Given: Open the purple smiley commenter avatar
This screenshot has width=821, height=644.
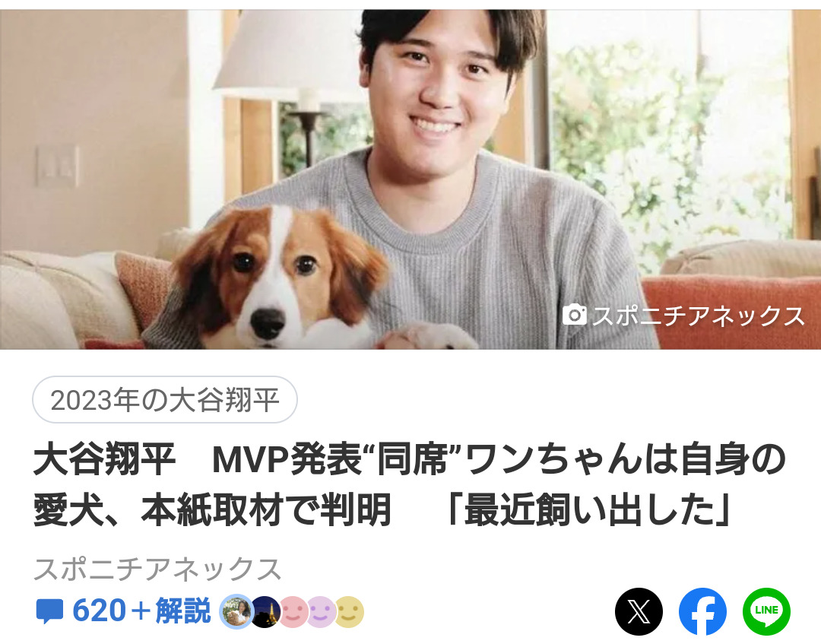Looking at the screenshot, I should click(321, 611).
